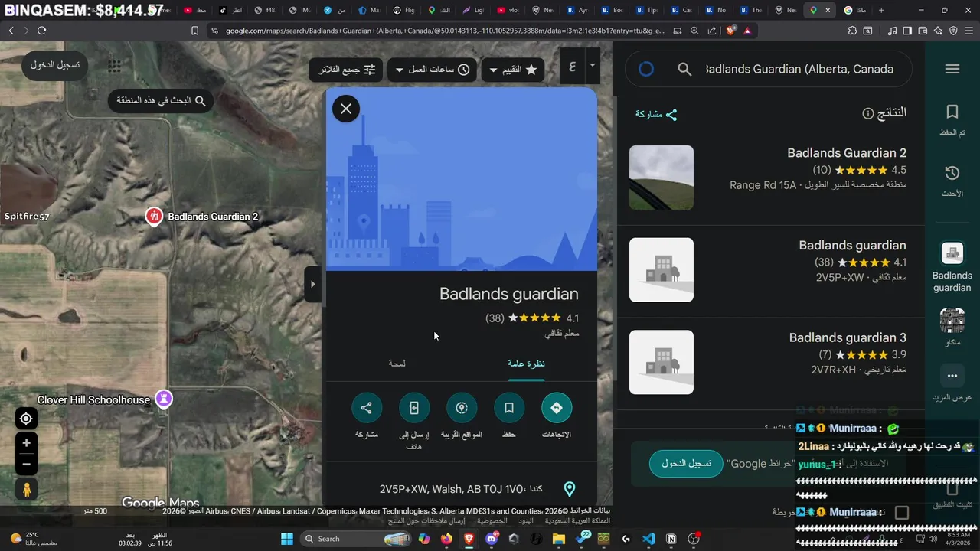Open the Rating (التقييم) filter dropdown
Image resolution: width=980 pixels, height=551 pixels.
513,70
